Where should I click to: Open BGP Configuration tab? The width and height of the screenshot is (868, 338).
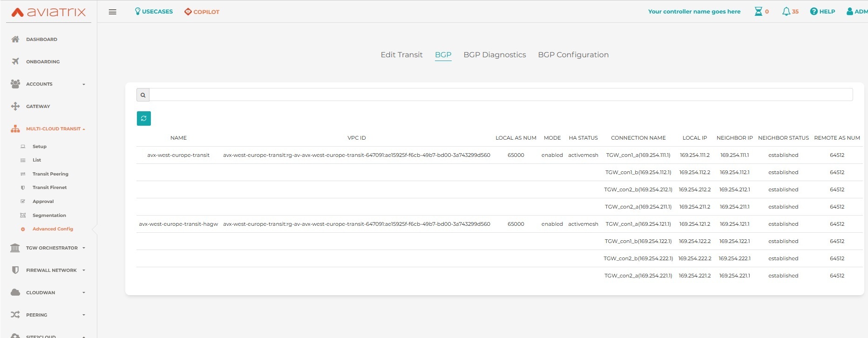click(x=573, y=54)
